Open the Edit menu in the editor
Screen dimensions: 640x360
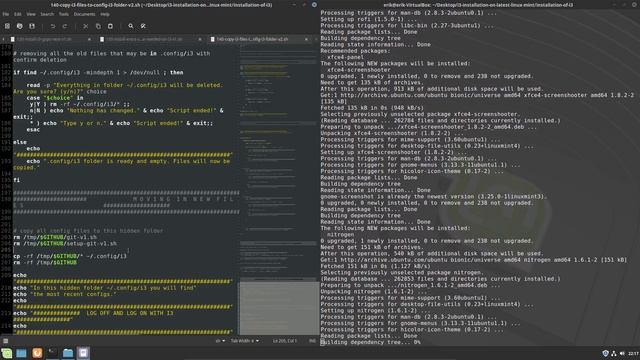[x=18, y=14]
